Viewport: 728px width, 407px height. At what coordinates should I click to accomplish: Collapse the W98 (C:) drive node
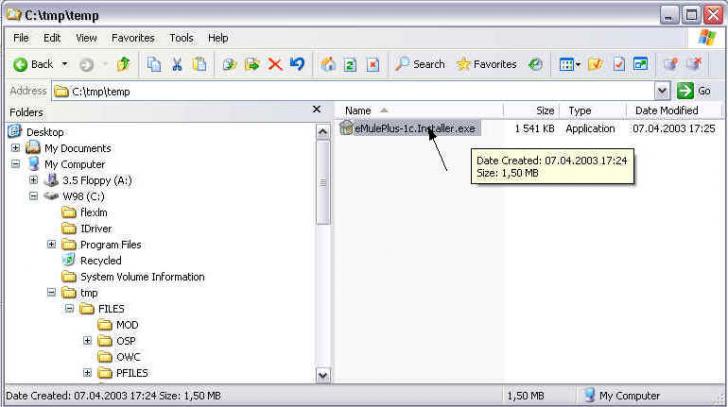click(x=34, y=196)
